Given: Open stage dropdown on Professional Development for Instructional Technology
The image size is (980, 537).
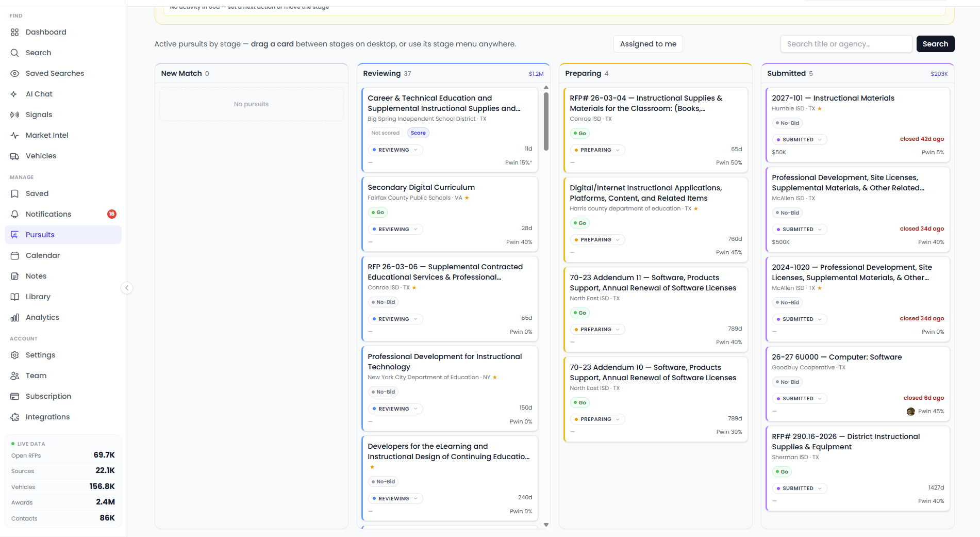Looking at the screenshot, I should pos(395,409).
